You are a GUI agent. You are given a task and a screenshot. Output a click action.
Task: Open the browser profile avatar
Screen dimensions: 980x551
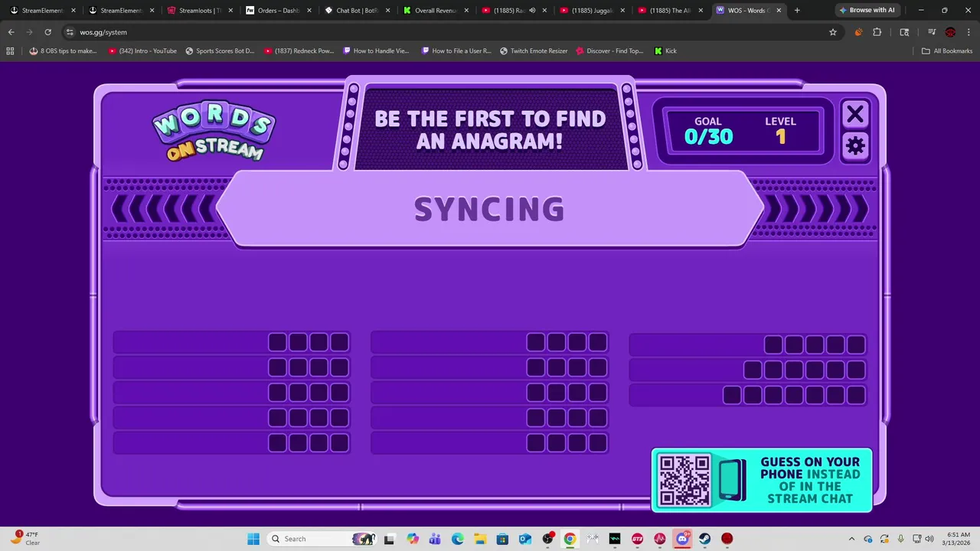pyautogui.click(x=950, y=32)
